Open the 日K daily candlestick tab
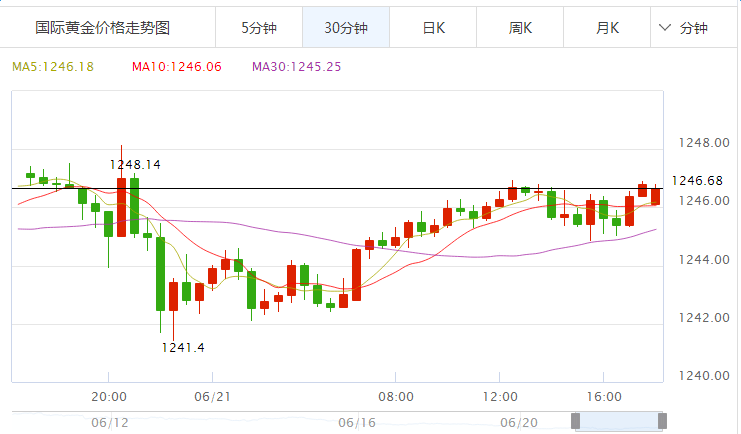 pyautogui.click(x=433, y=28)
